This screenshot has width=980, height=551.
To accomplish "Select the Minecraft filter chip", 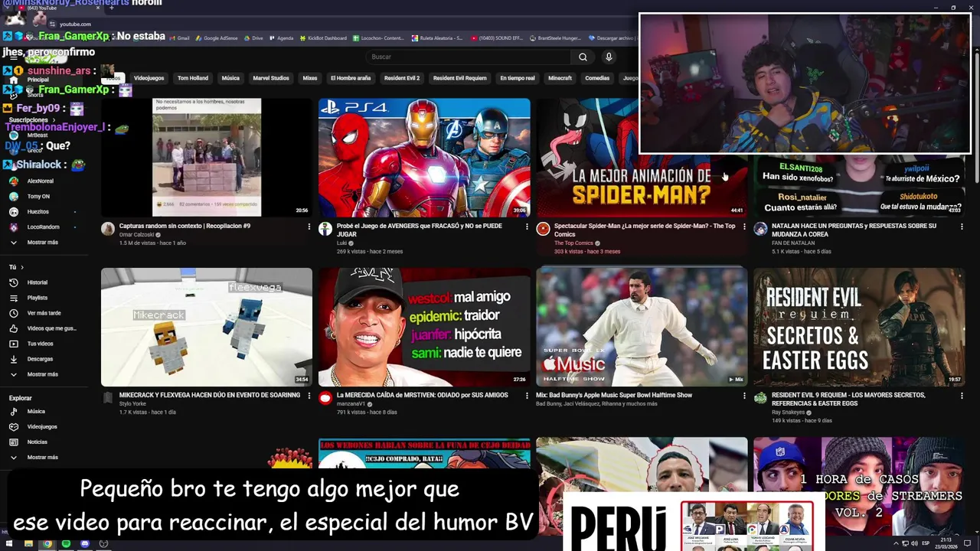I will click(x=560, y=78).
